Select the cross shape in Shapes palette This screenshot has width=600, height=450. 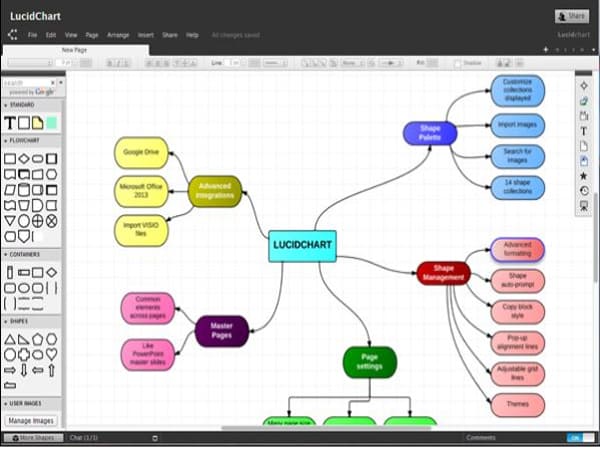[x=24, y=354]
